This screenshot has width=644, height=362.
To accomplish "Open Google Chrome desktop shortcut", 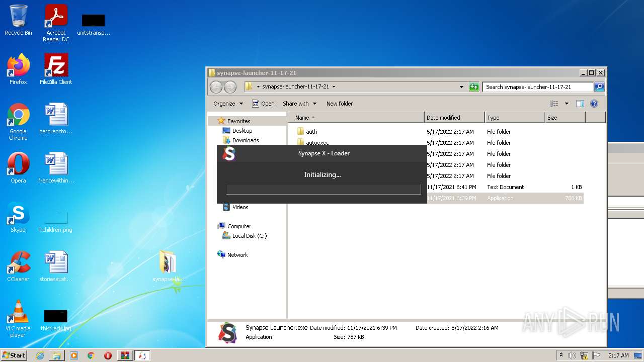I will click(x=18, y=122).
